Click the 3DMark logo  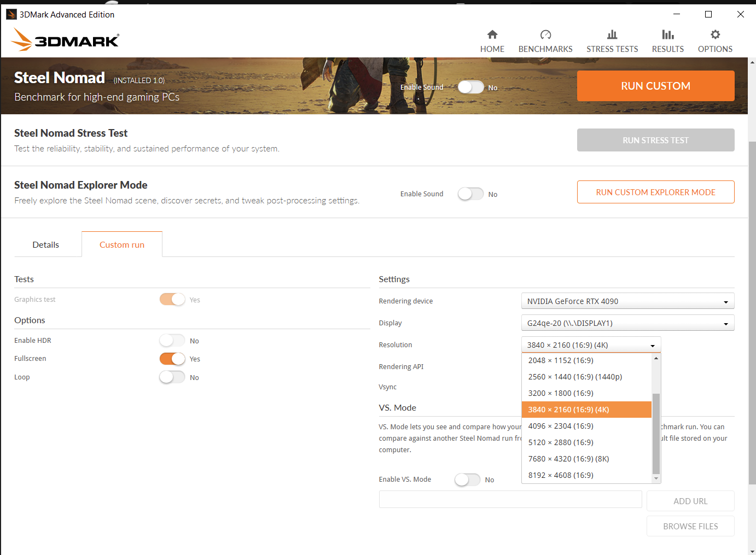click(65, 40)
